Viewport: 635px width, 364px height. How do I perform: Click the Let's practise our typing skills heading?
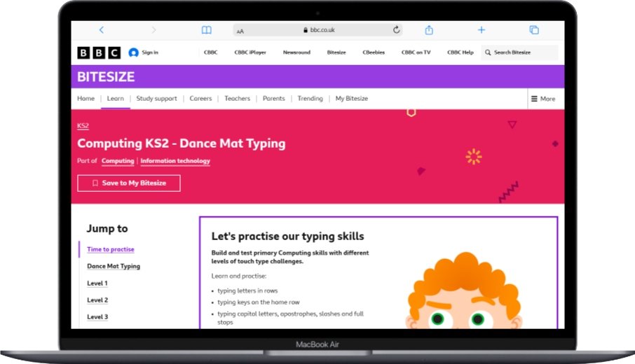[x=287, y=236]
